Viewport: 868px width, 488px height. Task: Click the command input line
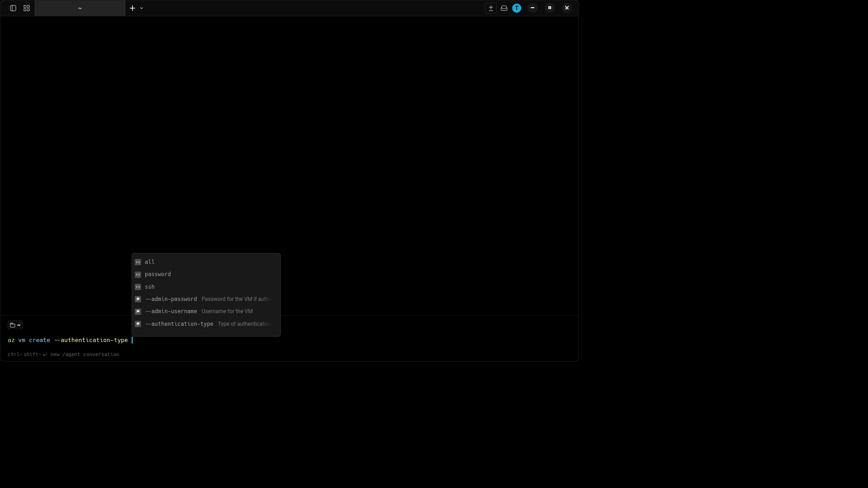click(289, 340)
